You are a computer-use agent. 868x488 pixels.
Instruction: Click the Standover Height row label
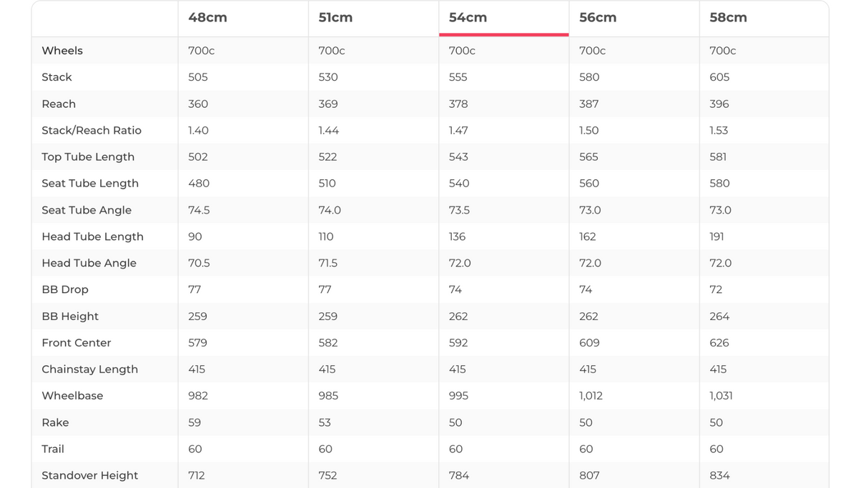click(89, 476)
